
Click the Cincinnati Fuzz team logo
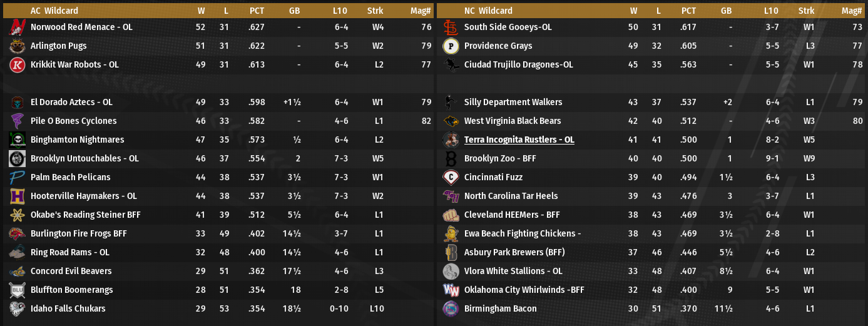pyautogui.click(x=451, y=178)
